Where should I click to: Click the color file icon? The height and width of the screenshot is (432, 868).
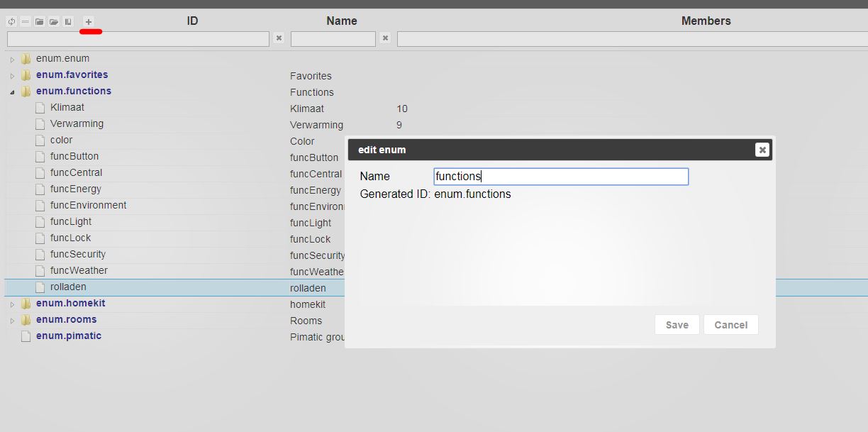(40, 140)
